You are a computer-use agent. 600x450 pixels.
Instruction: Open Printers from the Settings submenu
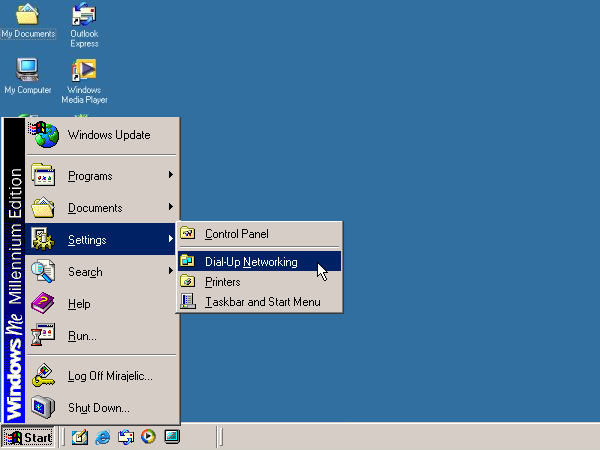[x=222, y=282]
